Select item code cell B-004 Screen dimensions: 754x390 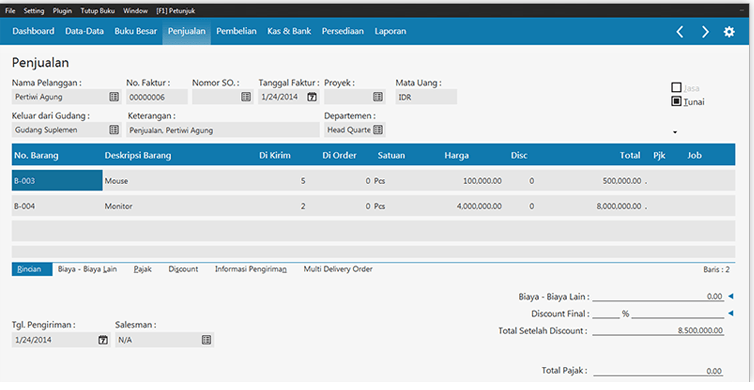[57, 206]
